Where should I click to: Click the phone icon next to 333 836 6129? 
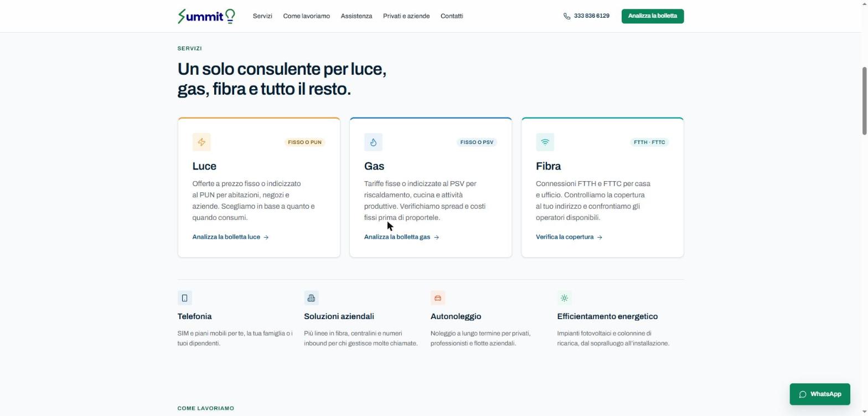pyautogui.click(x=566, y=16)
